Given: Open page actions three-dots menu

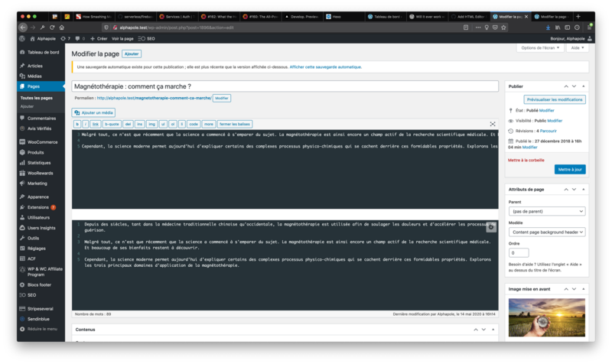Looking at the screenshot, I should 477,28.
